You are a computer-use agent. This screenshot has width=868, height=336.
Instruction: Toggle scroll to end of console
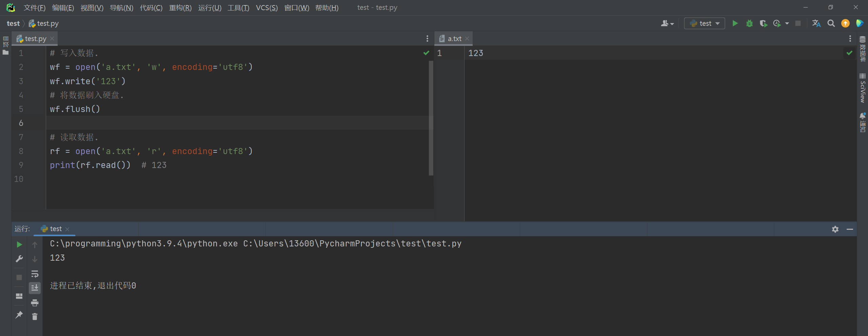point(35,288)
